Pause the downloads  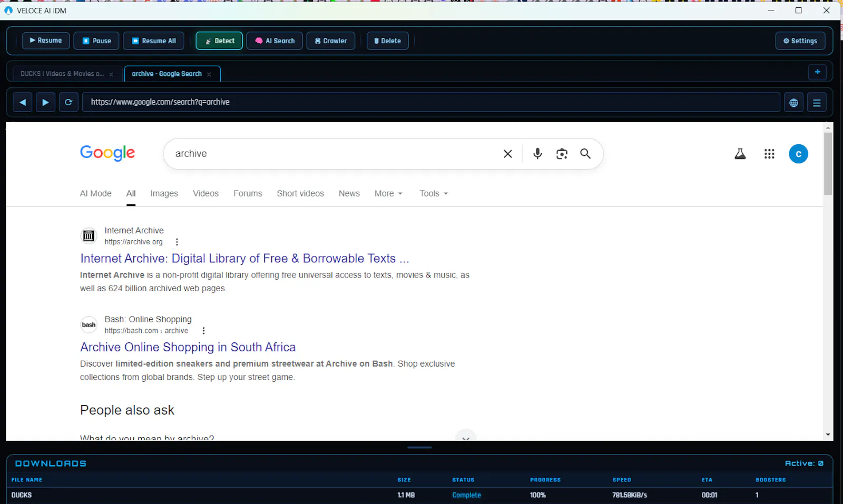point(96,41)
